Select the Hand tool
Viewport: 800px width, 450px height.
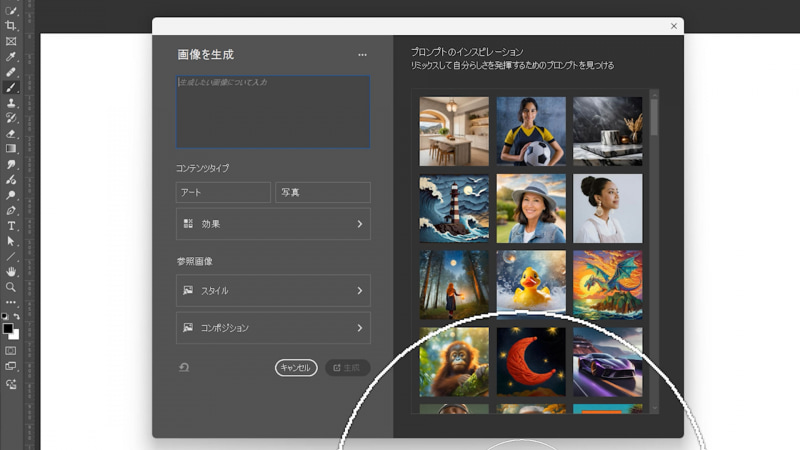tap(11, 271)
